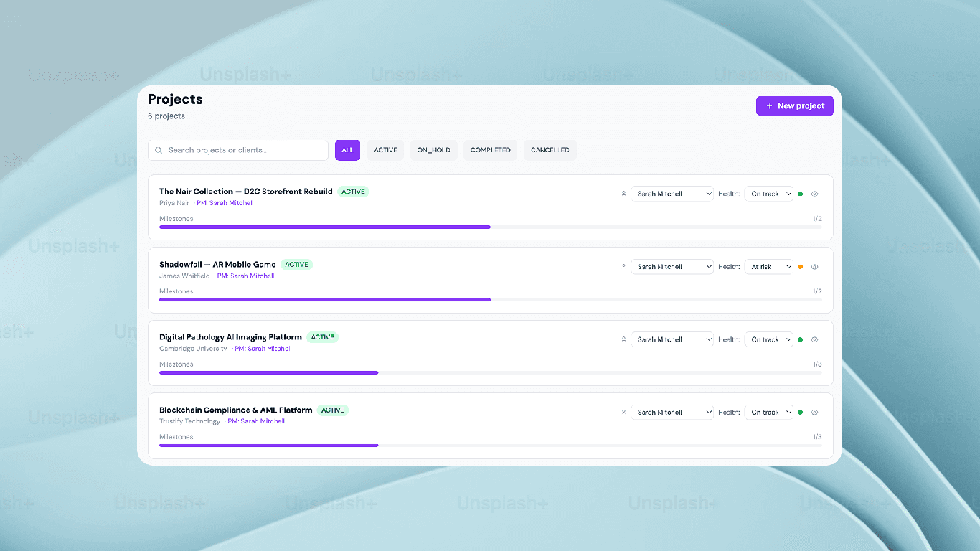Click the green health dot for The Nair Collection
Screen dimensions: 980x551
tap(801, 194)
